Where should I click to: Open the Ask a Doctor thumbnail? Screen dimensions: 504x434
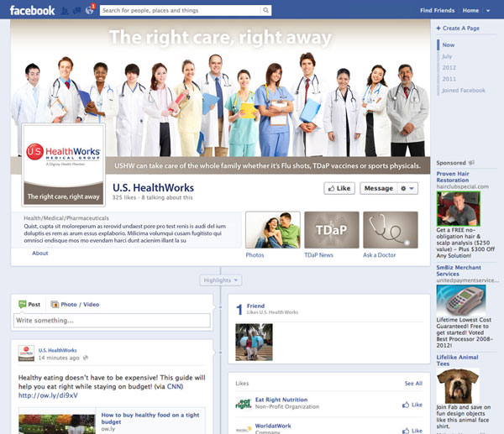click(x=391, y=230)
